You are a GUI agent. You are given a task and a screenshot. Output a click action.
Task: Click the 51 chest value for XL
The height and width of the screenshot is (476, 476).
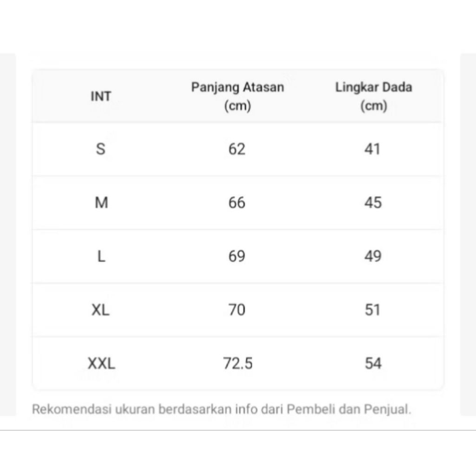pyautogui.click(x=373, y=310)
